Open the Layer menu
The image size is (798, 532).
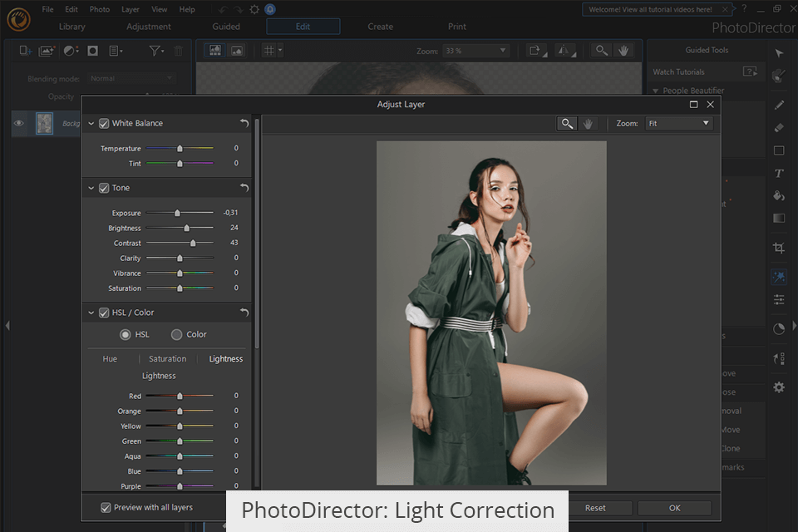[131, 9]
